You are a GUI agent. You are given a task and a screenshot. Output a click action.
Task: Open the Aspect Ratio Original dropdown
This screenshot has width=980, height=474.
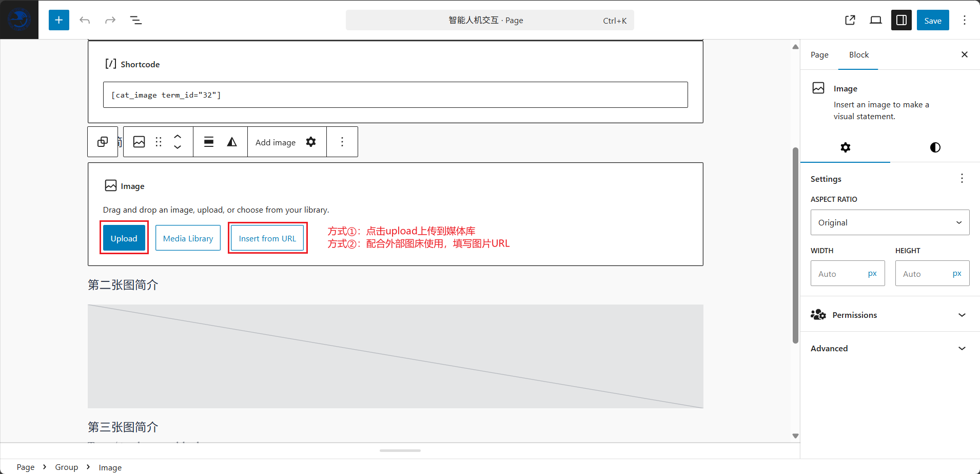point(890,222)
